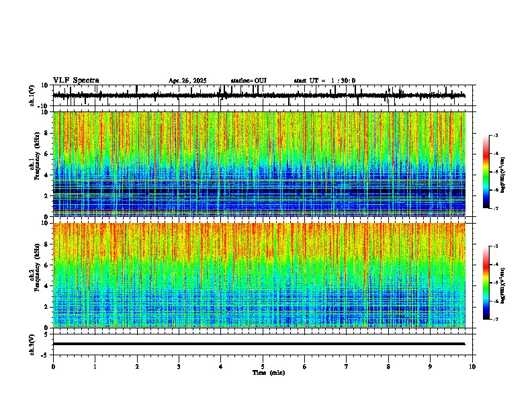Click inside the ch.2 spectrogram plot
This screenshot has height=411, width=532.
pos(259,275)
